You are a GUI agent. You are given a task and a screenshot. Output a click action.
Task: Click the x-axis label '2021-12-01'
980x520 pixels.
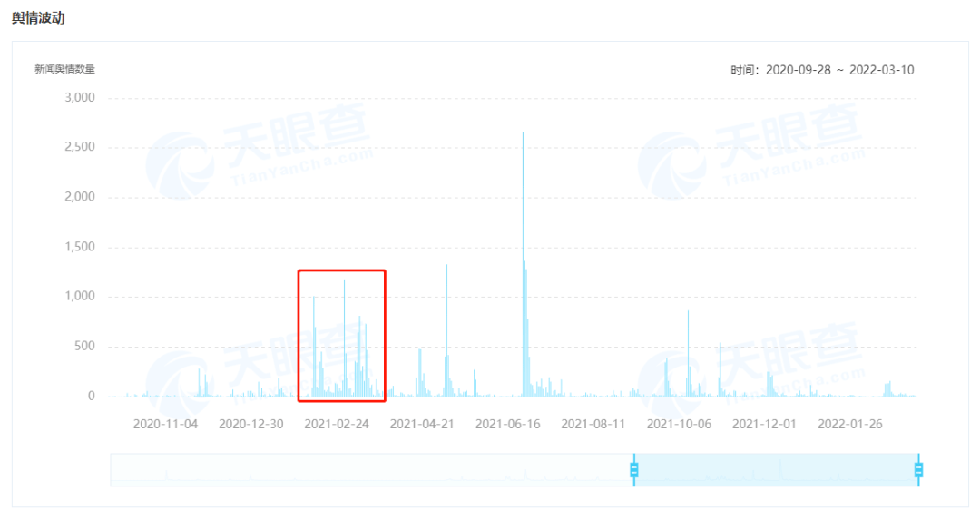coord(764,424)
